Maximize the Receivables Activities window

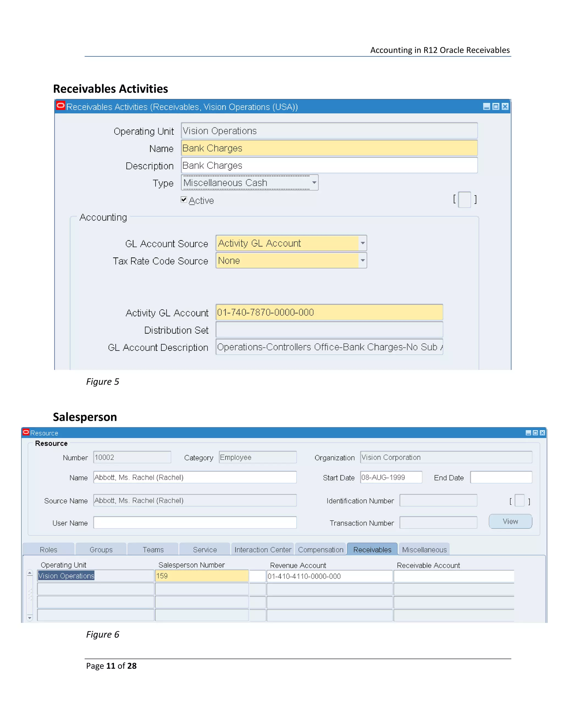click(x=496, y=106)
